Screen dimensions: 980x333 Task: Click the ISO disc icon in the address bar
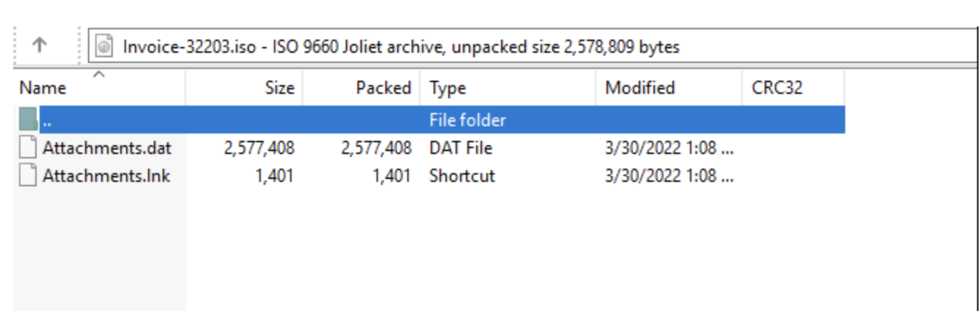tap(105, 47)
